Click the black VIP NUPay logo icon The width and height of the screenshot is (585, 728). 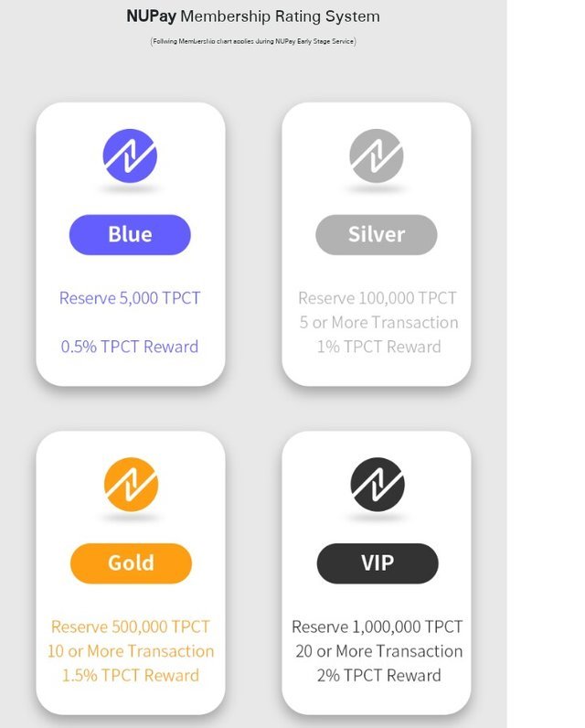click(378, 484)
